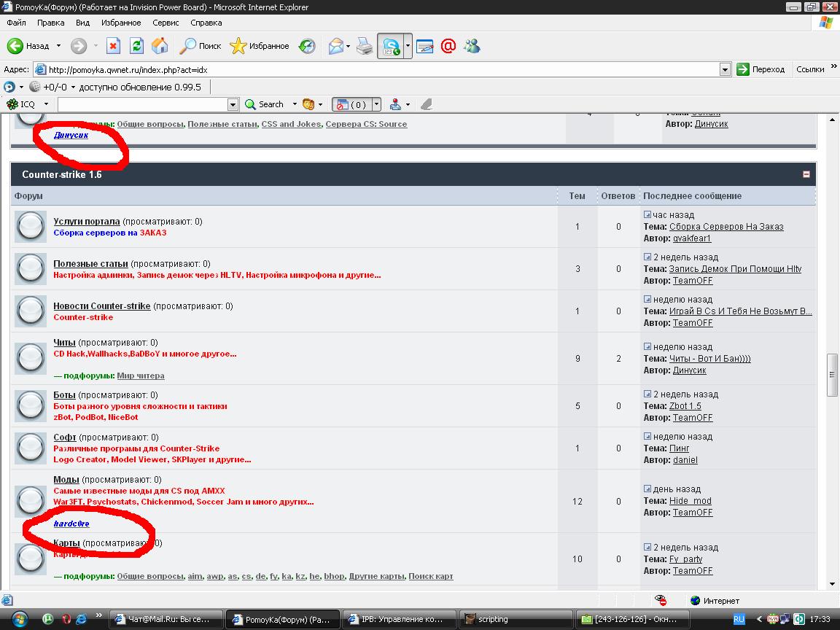Viewport: 840px width, 630px height.
Task: Switch to IPB: Управление taskbar window
Action: click(400, 619)
